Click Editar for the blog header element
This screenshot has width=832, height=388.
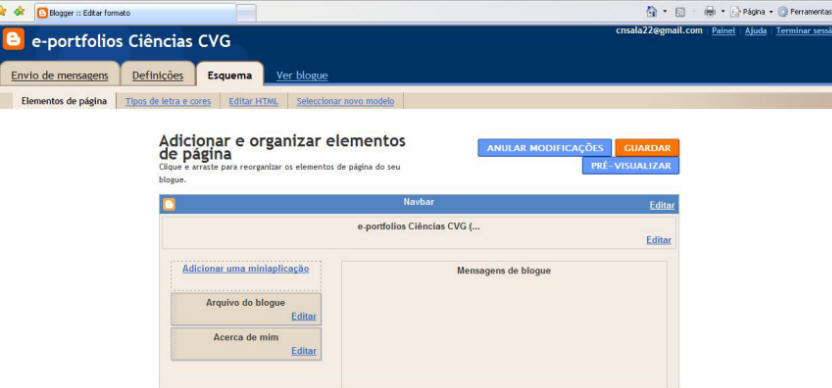coord(658,240)
